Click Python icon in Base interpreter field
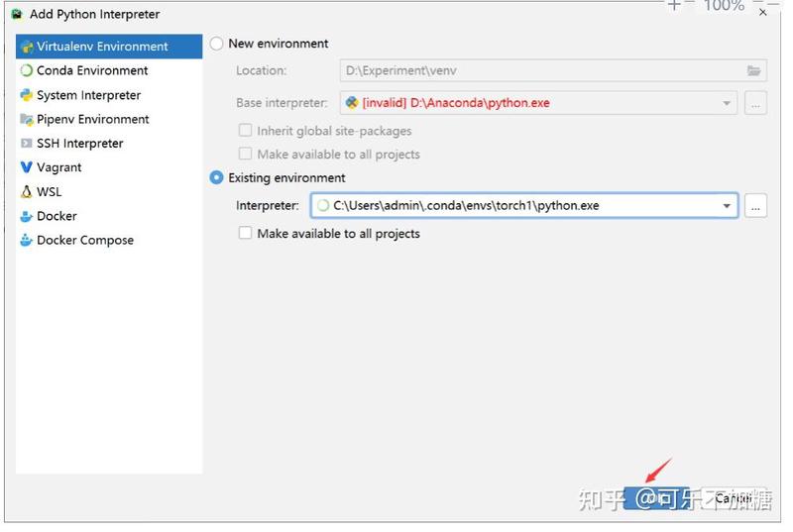 coord(352,103)
